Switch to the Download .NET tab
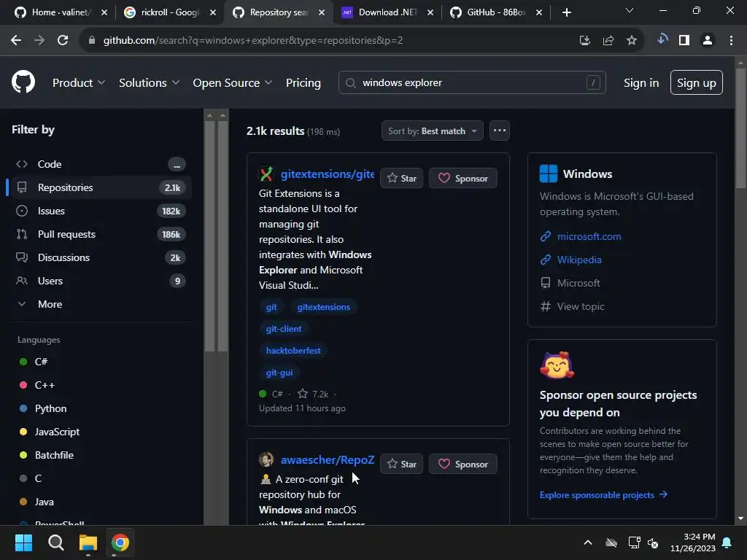Screen dimensions: 747x560 (x=387, y=12)
